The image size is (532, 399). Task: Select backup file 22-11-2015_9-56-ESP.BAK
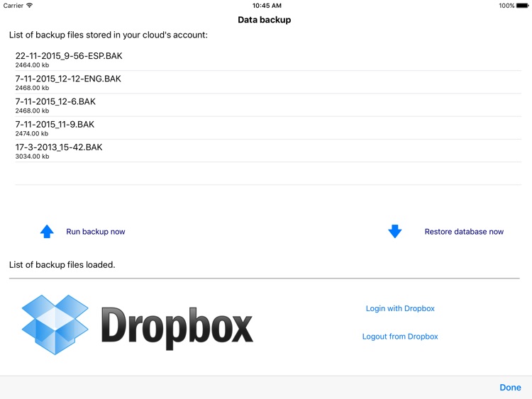click(268, 60)
